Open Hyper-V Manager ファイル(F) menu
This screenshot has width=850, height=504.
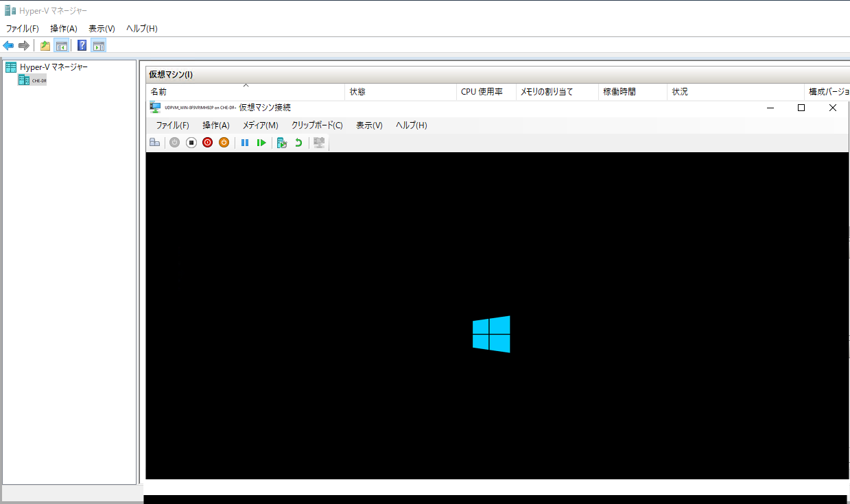(23, 29)
